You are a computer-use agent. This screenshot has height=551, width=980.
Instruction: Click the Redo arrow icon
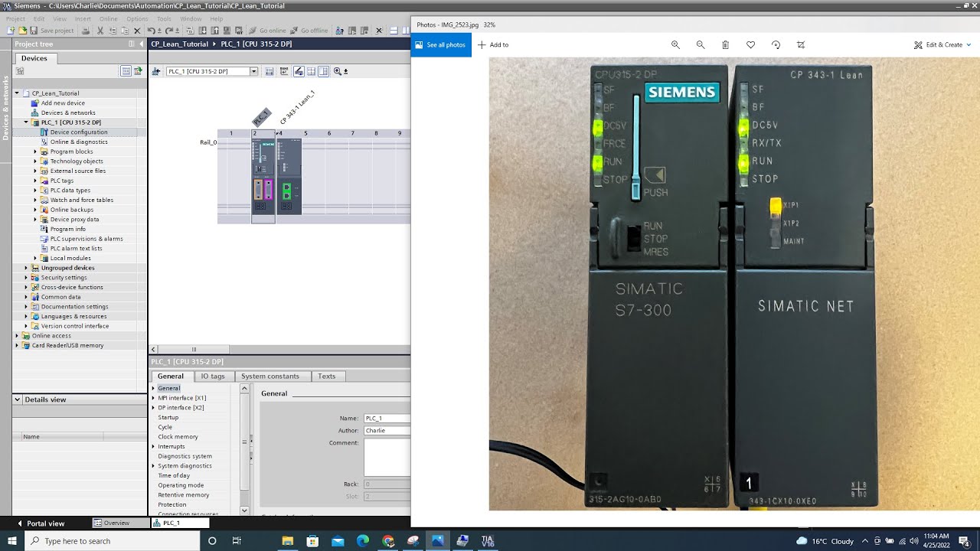pyautogui.click(x=169, y=31)
